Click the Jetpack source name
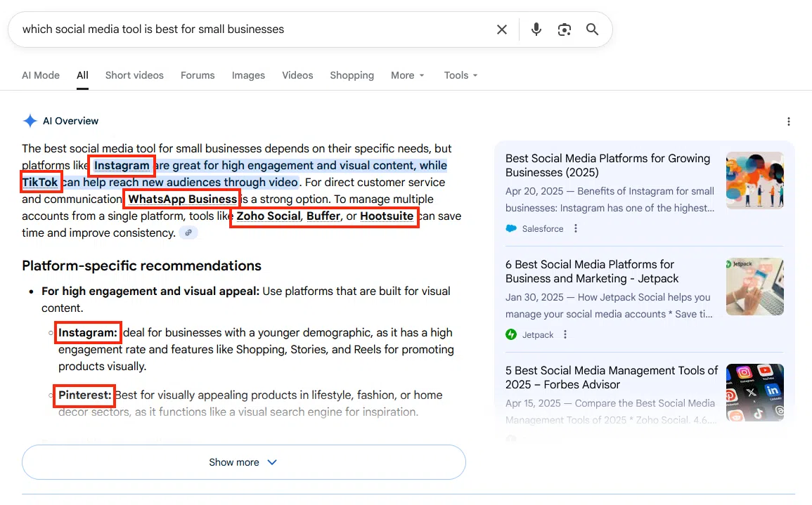 [538, 335]
